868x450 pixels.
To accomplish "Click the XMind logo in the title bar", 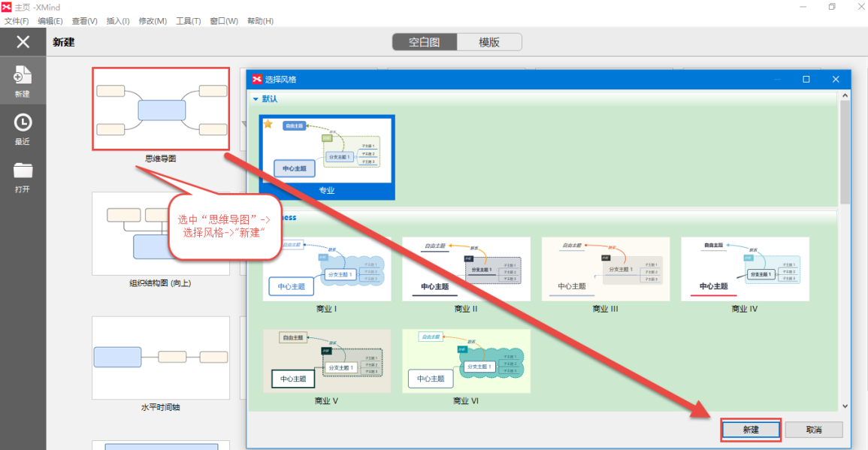I will click(x=7, y=7).
